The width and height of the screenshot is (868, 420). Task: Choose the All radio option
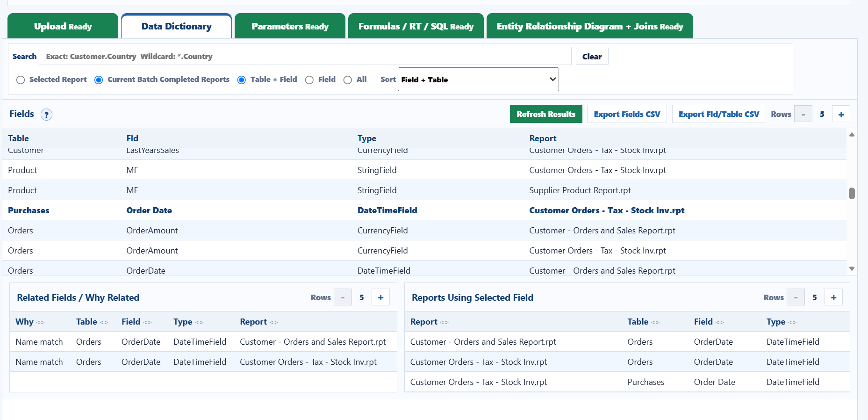348,80
